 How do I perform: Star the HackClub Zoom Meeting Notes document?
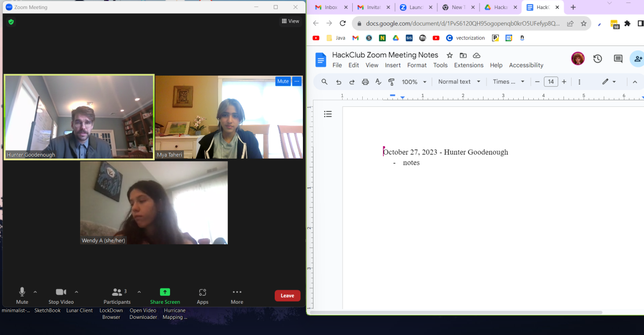450,55
